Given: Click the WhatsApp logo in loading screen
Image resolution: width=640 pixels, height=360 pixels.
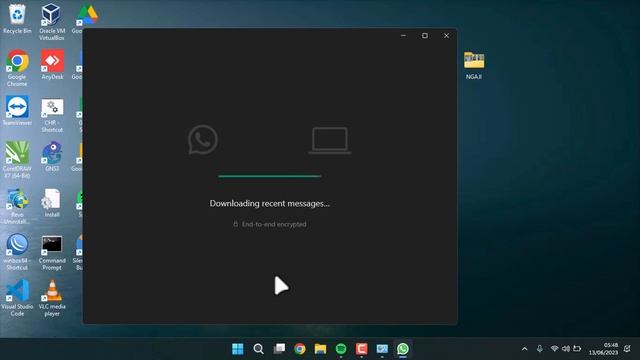Looking at the screenshot, I should pos(203,140).
